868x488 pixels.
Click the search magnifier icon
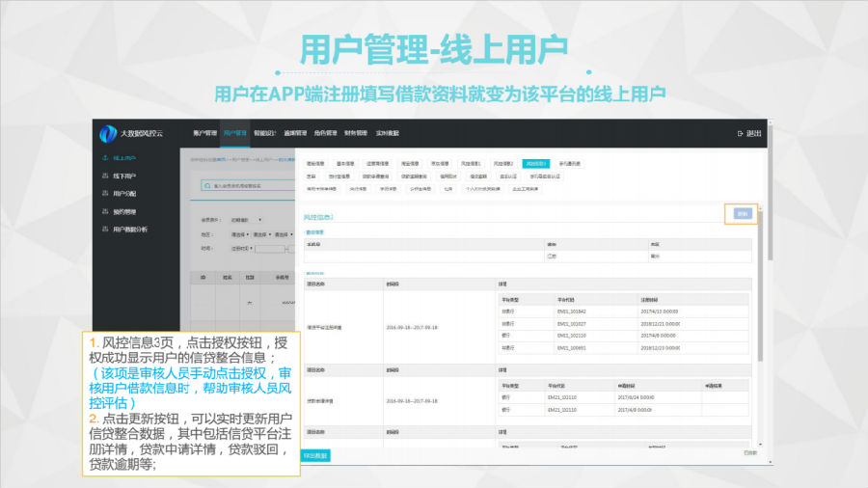[x=206, y=185]
